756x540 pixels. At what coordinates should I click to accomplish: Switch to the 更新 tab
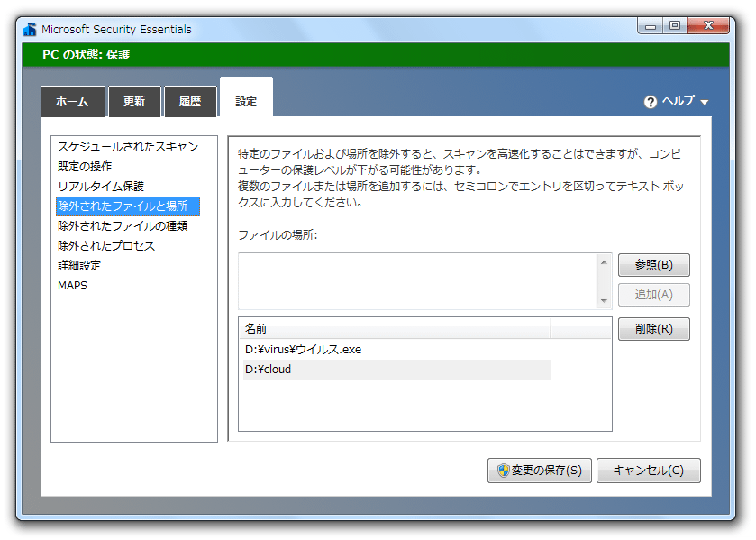pyautogui.click(x=134, y=101)
